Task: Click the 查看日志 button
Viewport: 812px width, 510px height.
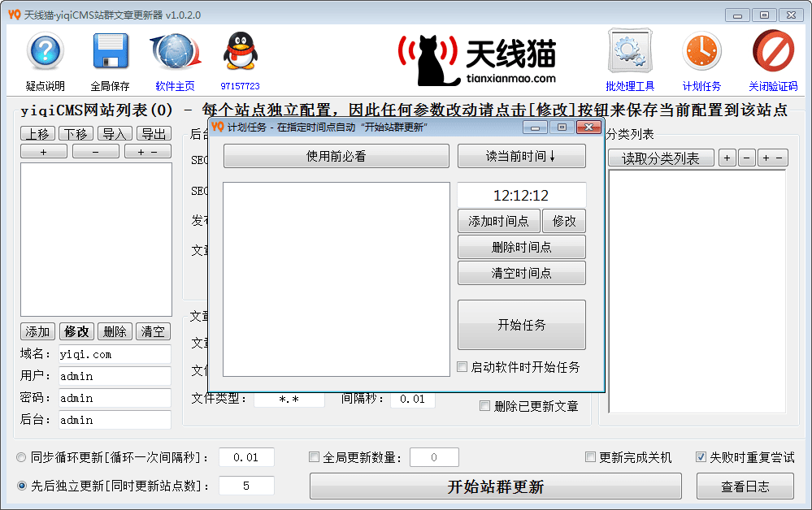Action: pyautogui.click(x=745, y=486)
